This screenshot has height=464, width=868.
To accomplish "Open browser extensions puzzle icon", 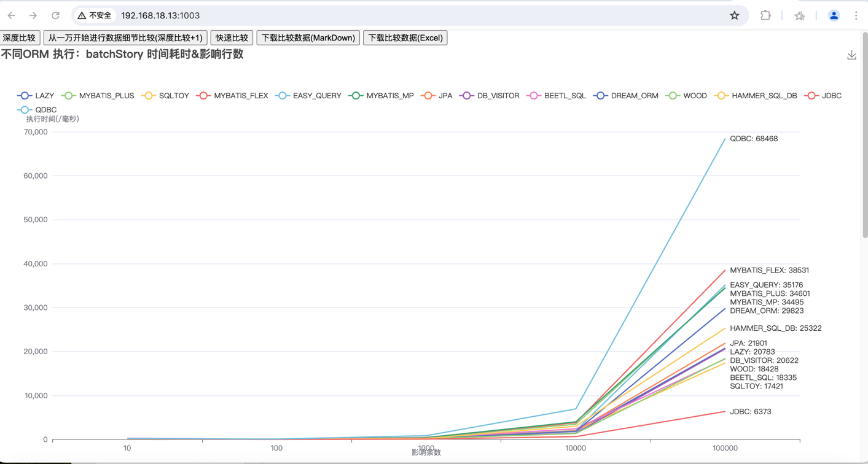I will [x=765, y=15].
